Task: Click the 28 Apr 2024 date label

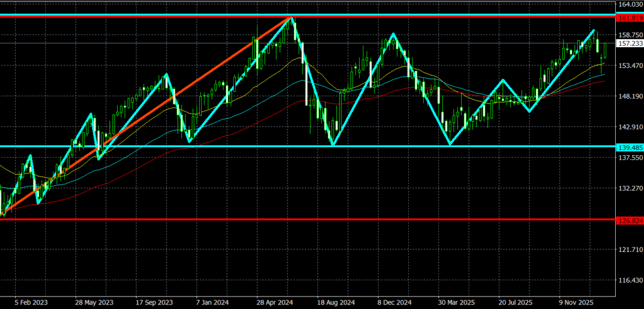Action: (274, 302)
